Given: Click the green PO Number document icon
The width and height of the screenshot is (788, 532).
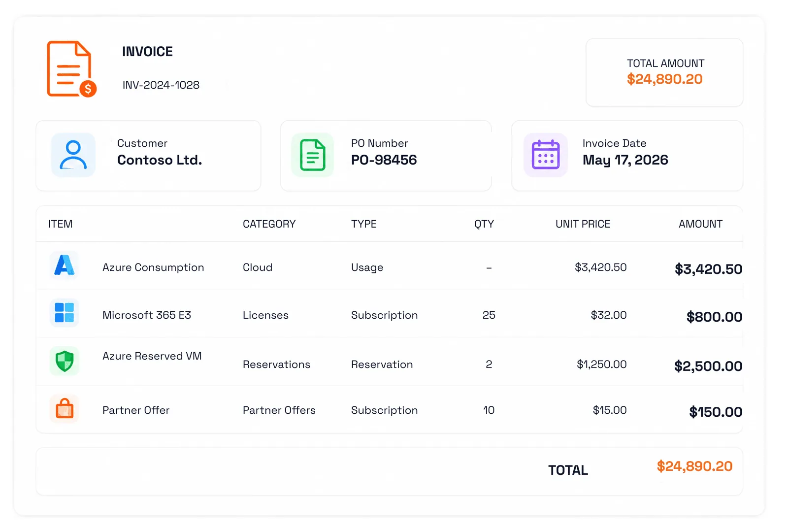Looking at the screenshot, I should (x=313, y=155).
